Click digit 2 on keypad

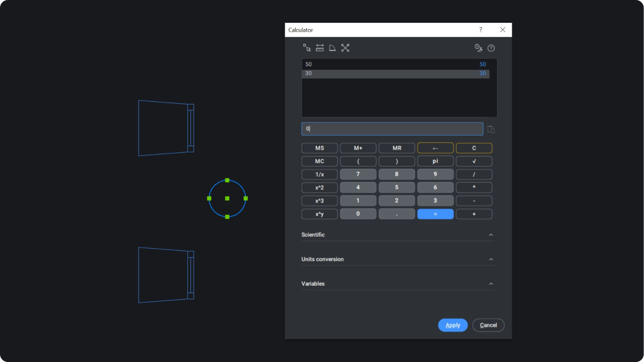(397, 201)
